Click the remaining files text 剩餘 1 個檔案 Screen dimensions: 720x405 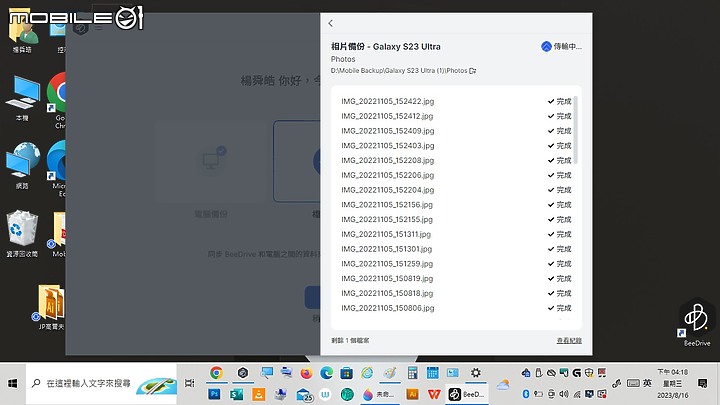coord(350,340)
